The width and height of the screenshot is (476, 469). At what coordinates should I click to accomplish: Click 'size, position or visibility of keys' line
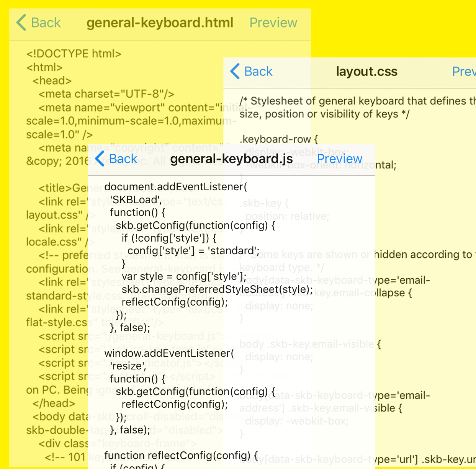click(324, 114)
